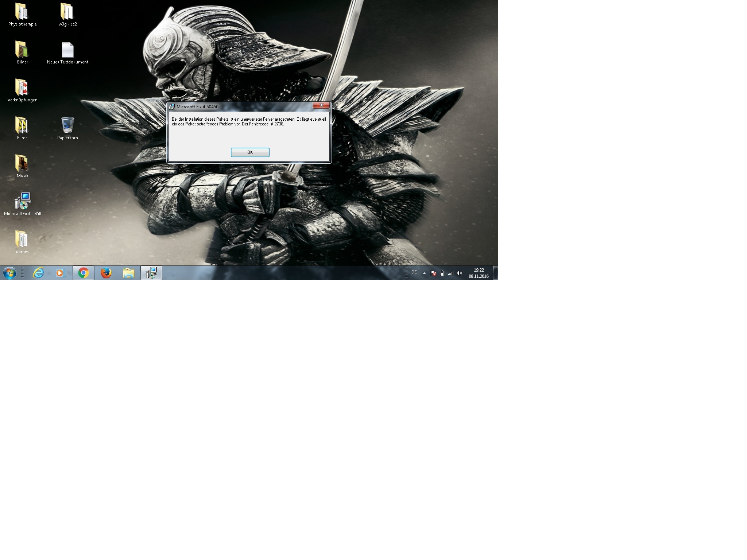Image resolution: width=747 pixels, height=560 pixels.
Task: Click OK in the Fix it error dialog
Action: pos(250,152)
